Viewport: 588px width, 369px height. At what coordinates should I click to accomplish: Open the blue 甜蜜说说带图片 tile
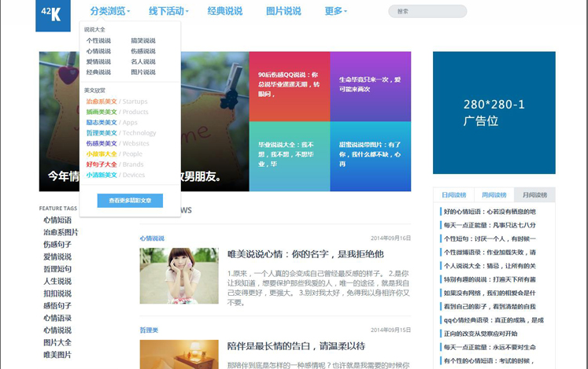371,157
